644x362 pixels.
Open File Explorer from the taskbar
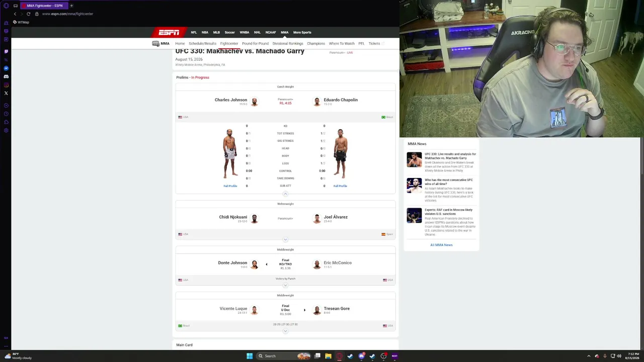[328, 356]
